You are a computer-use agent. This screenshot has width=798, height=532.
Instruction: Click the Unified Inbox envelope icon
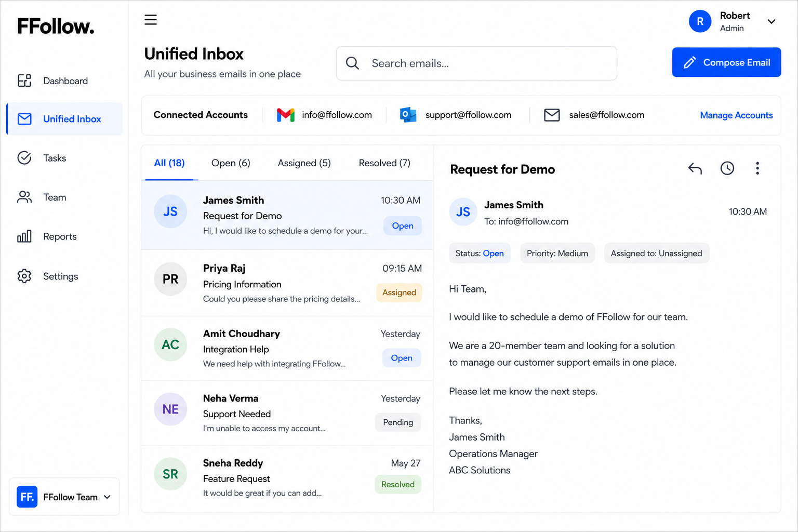point(24,119)
